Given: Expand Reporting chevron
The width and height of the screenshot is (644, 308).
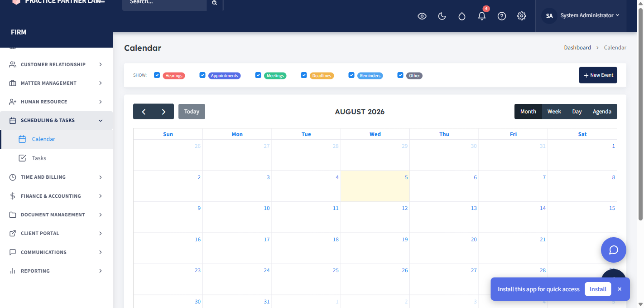Looking at the screenshot, I should (x=101, y=271).
